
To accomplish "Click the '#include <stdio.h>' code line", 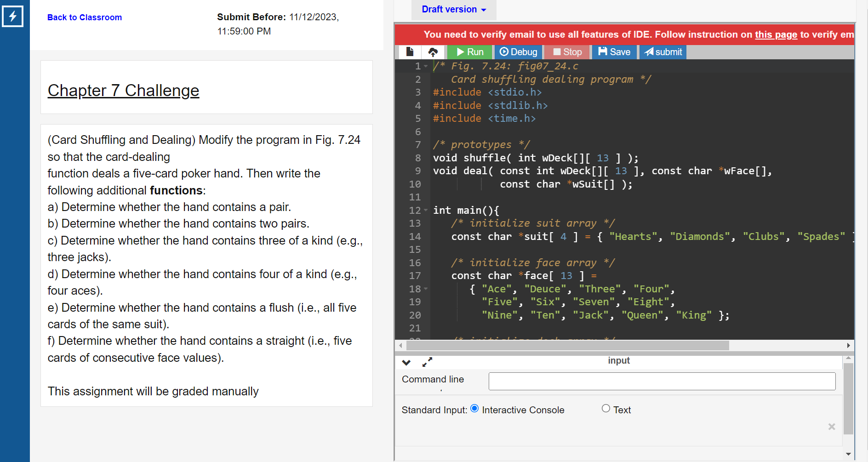I will pos(487,92).
